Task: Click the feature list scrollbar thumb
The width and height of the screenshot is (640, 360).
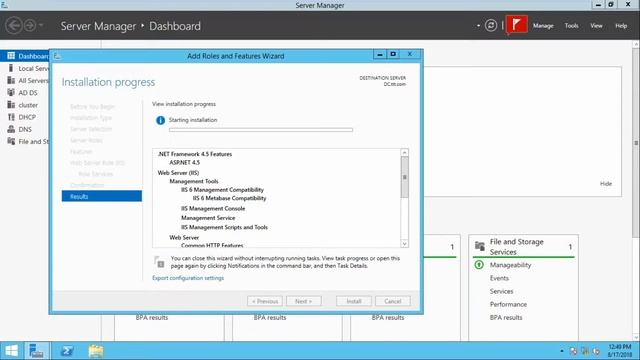Action: coord(404,178)
